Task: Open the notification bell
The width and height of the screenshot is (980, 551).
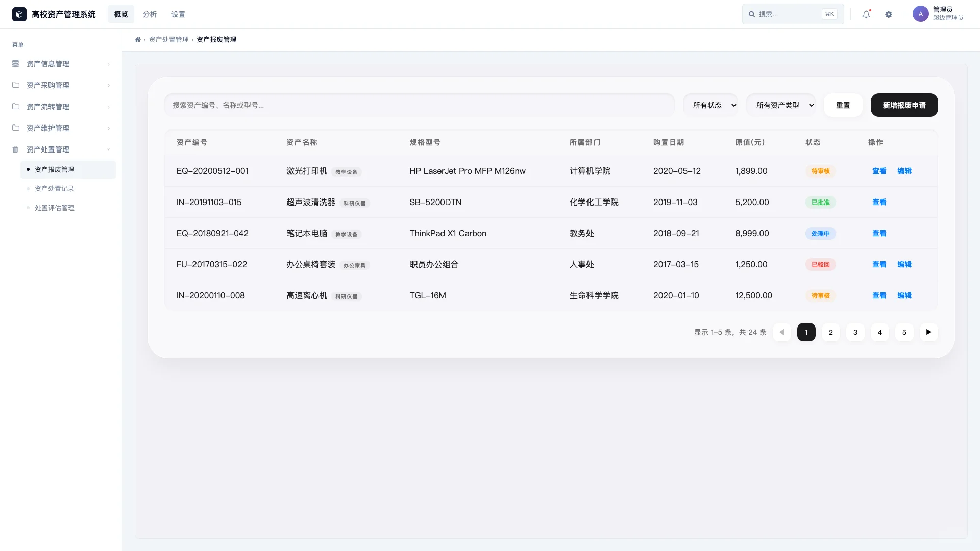Action: [865, 14]
